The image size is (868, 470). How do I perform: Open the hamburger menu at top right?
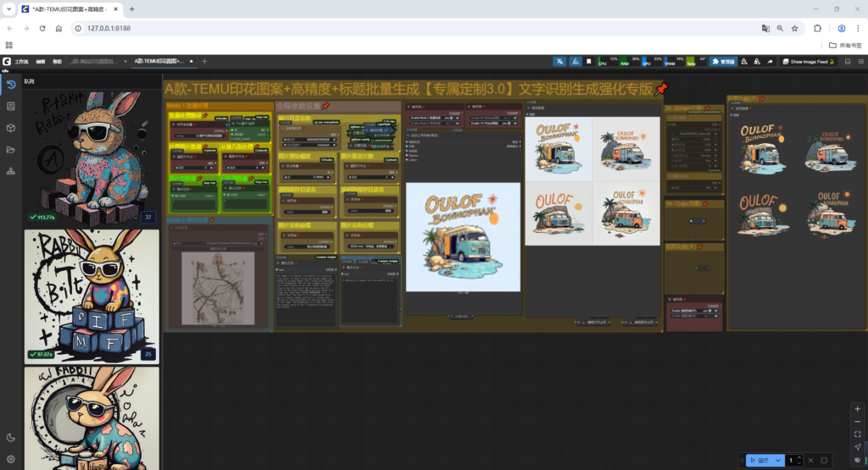pos(859,62)
